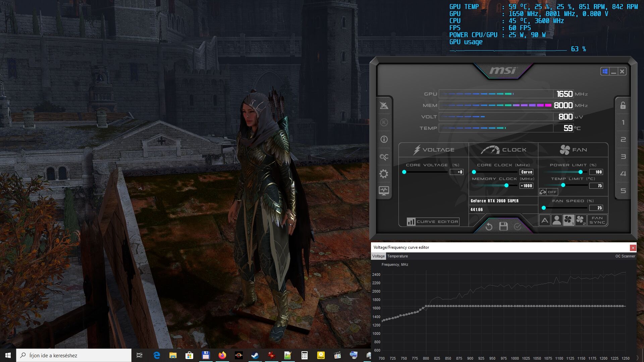This screenshot has height=362, width=644.
Task: Click driver version 441.66 text
Action: click(477, 209)
